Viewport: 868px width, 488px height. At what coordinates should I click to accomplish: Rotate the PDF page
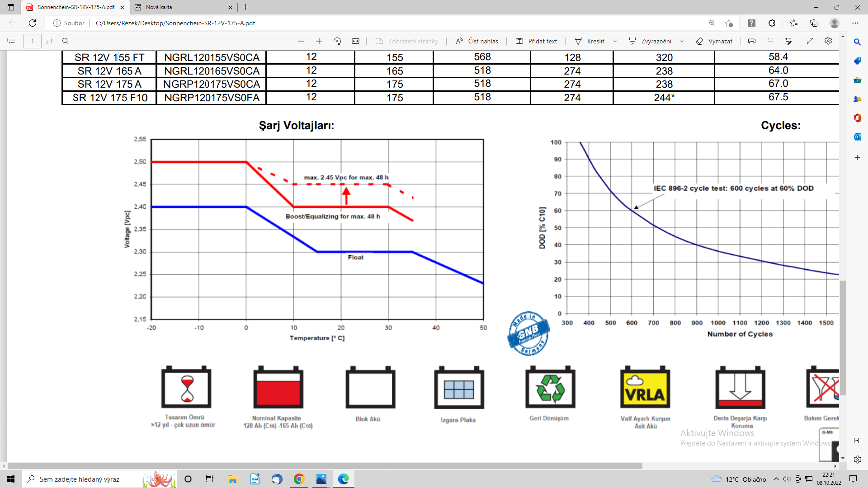coord(337,41)
